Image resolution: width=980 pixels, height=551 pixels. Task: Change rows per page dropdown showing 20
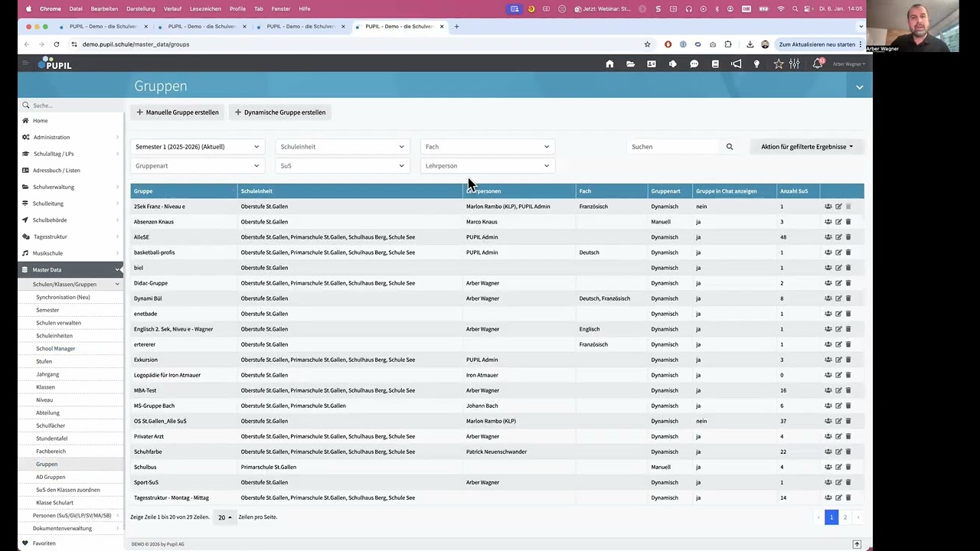tap(224, 517)
